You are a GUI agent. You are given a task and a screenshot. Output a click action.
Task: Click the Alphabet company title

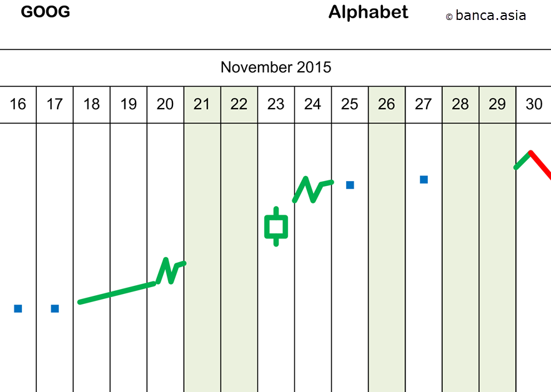pyautogui.click(x=368, y=12)
